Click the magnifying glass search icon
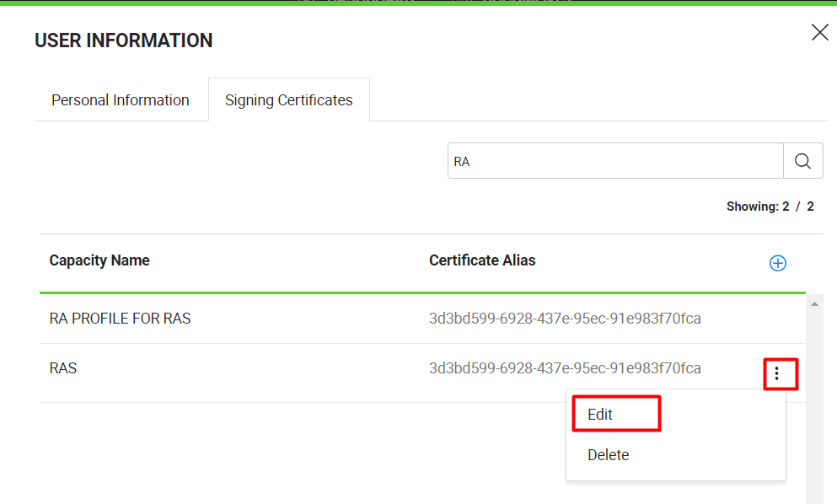 tap(802, 161)
